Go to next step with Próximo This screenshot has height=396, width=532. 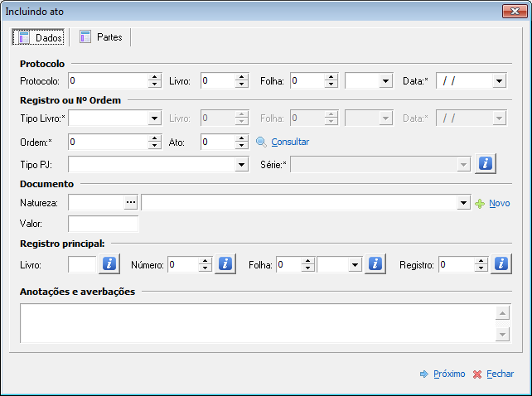pyautogui.click(x=443, y=374)
